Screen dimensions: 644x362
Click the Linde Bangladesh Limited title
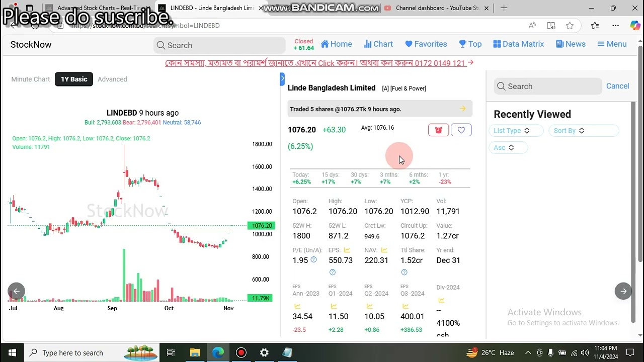[x=332, y=88]
